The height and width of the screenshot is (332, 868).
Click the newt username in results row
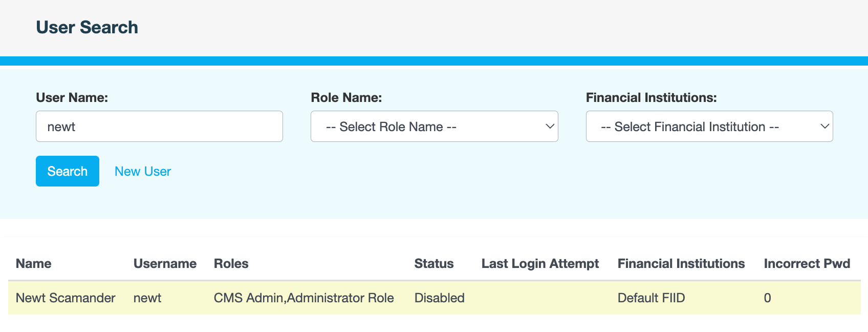[x=147, y=298]
